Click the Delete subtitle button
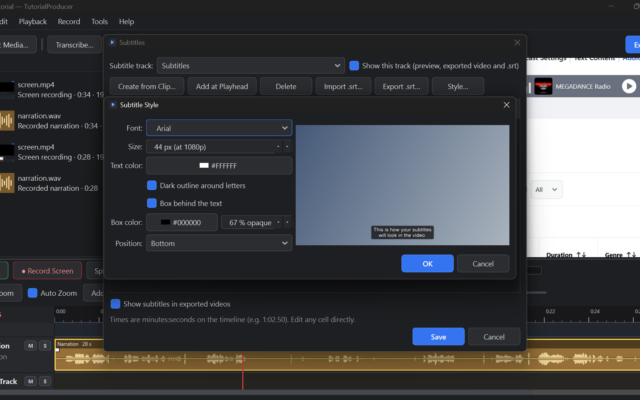The image size is (640, 400). (286, 87)
